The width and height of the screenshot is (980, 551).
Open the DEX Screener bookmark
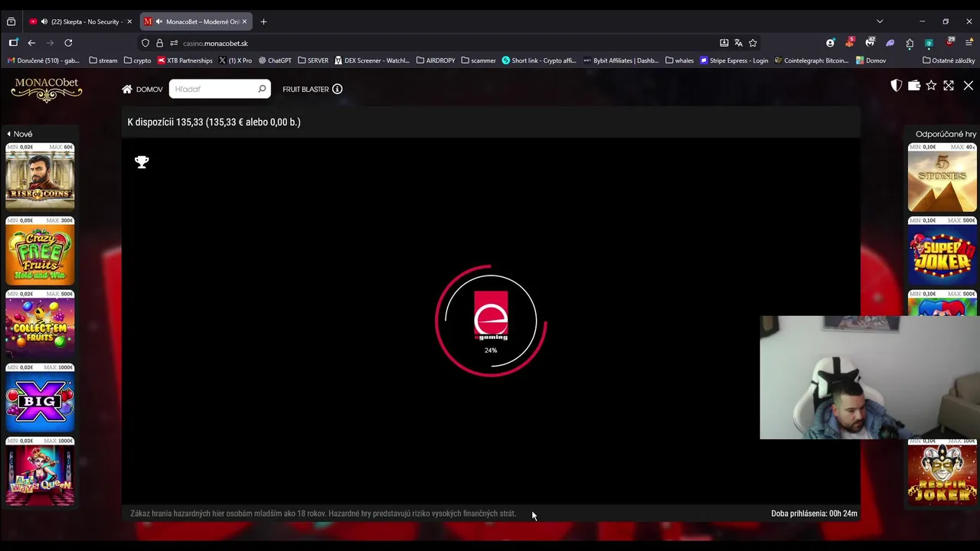point(372,60)
